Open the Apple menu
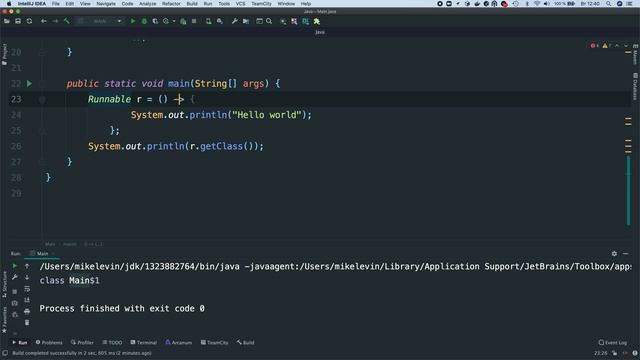The width and height of the screenshot is (640, 360). click(9, 4)
